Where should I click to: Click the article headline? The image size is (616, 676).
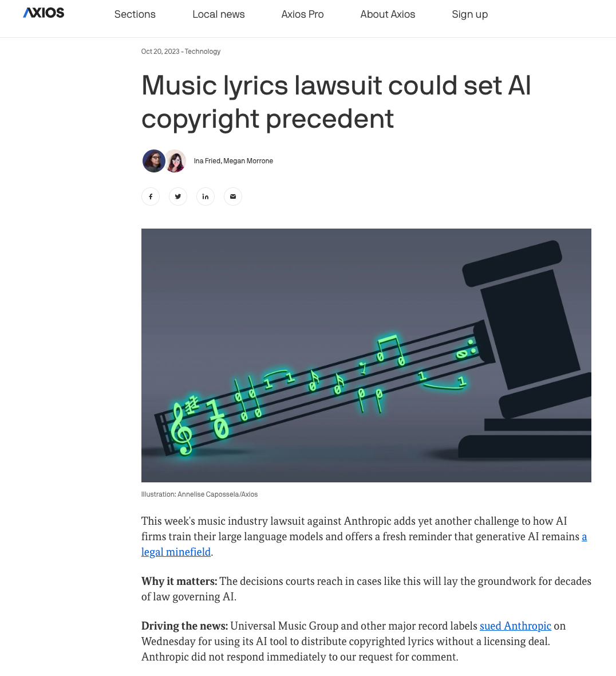tap(336, 102)
